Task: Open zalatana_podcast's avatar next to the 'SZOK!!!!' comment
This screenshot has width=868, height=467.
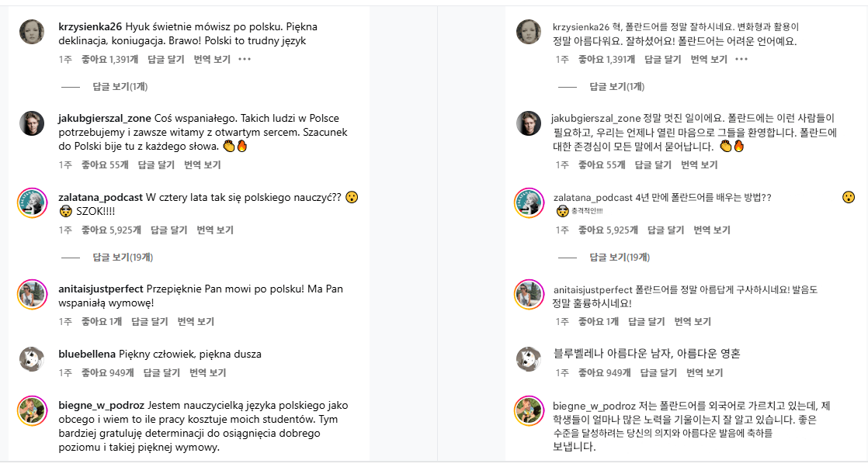Action: click(x=31, y=202)
